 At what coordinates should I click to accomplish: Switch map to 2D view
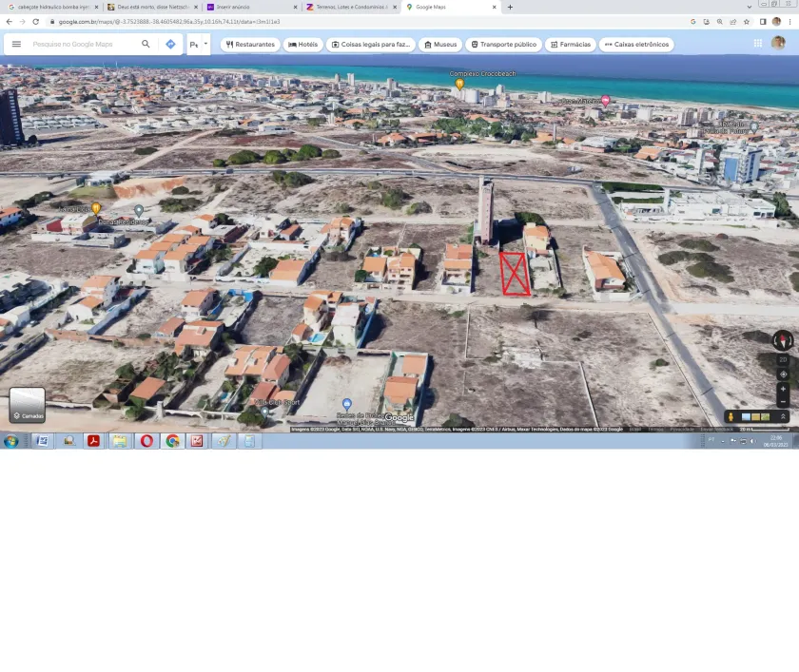pyautogui.click(x=782, y=359)
